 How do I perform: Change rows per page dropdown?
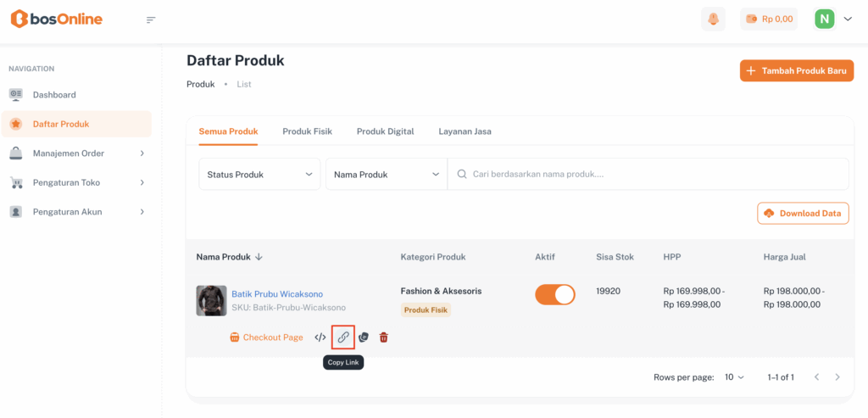pos(734,376)
